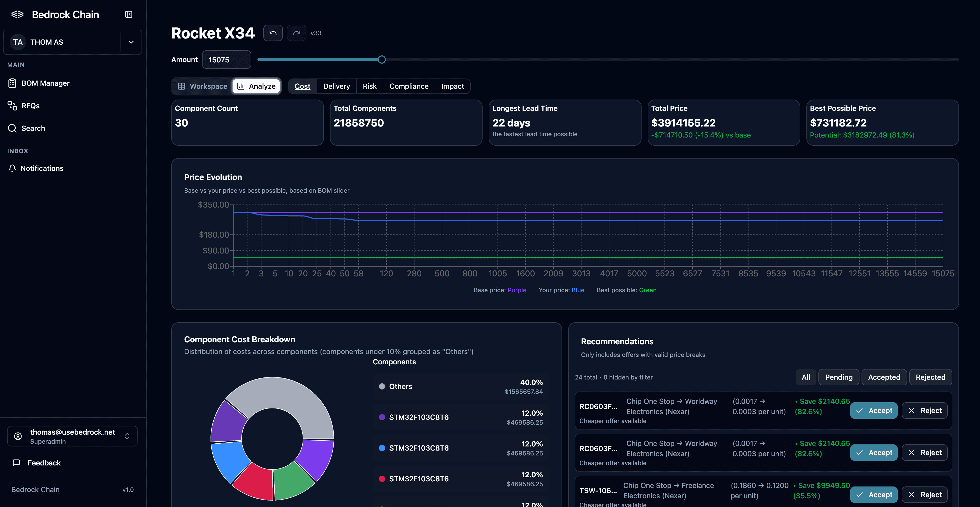Expand the THOM AS organization dropdown
Image resolution: width=980 pixels, height=507 pixels.
[131, 42]
